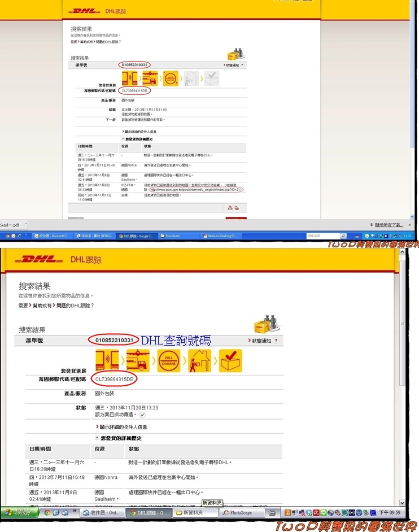This screenshot has width=419, height=532.
Task: Click 幫助或有 breadcrumb link in lower window
Action: 42,306
